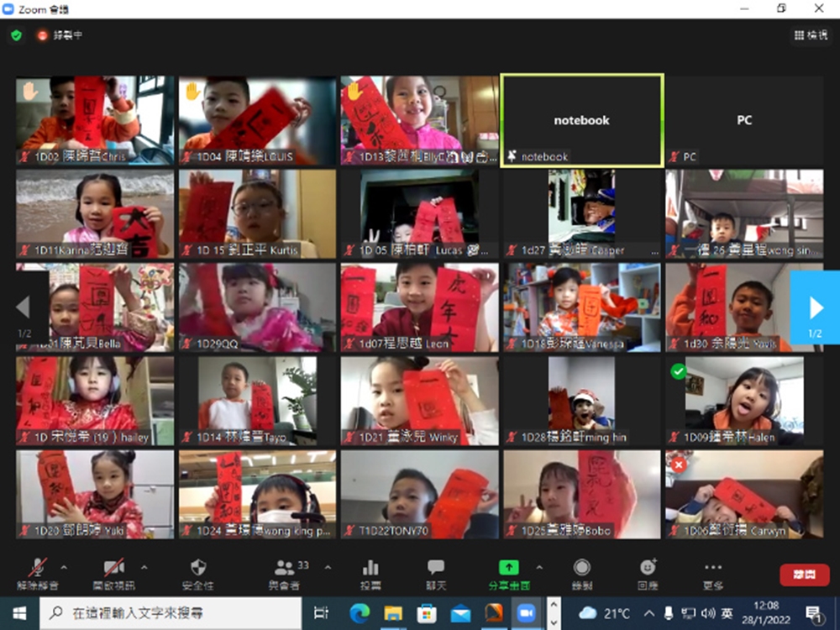This screenshot has width=840, height=630.
Task: Expand video options arrow beside camera
Action: tap(144, 567)
